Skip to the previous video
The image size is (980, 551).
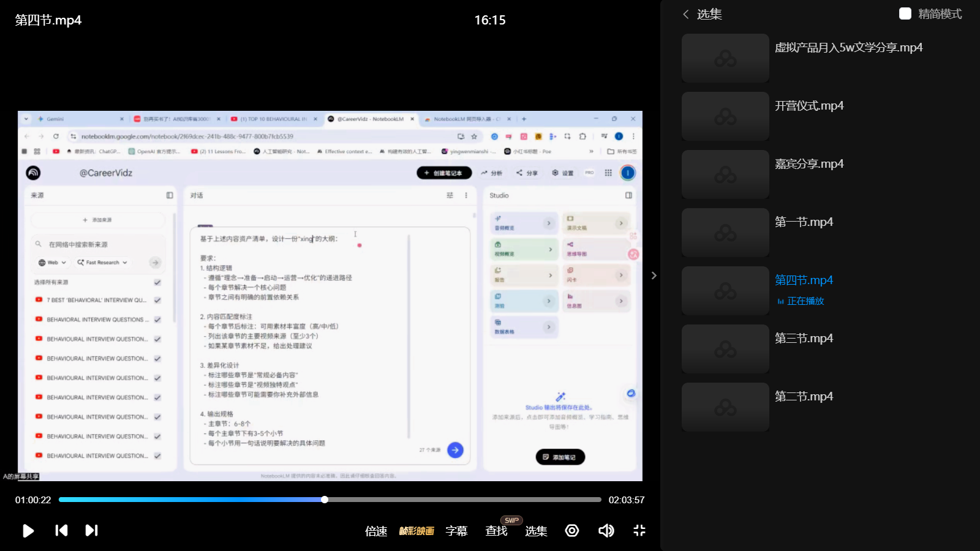(61, 530)
